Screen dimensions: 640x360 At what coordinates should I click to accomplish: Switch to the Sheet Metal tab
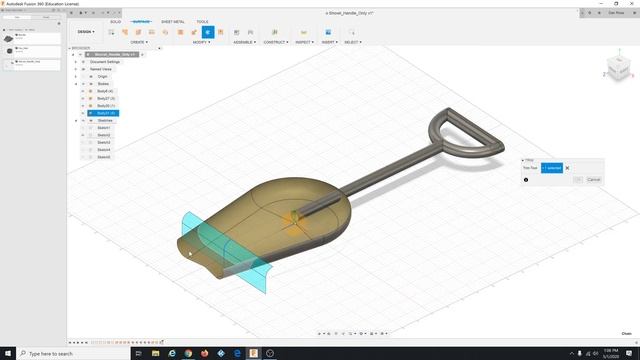173,22
